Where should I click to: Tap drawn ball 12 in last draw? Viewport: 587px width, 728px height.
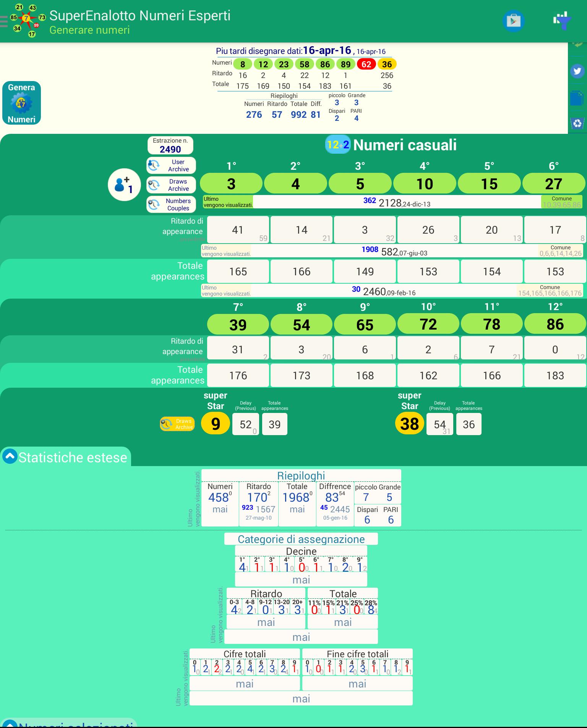coord(263,64)
